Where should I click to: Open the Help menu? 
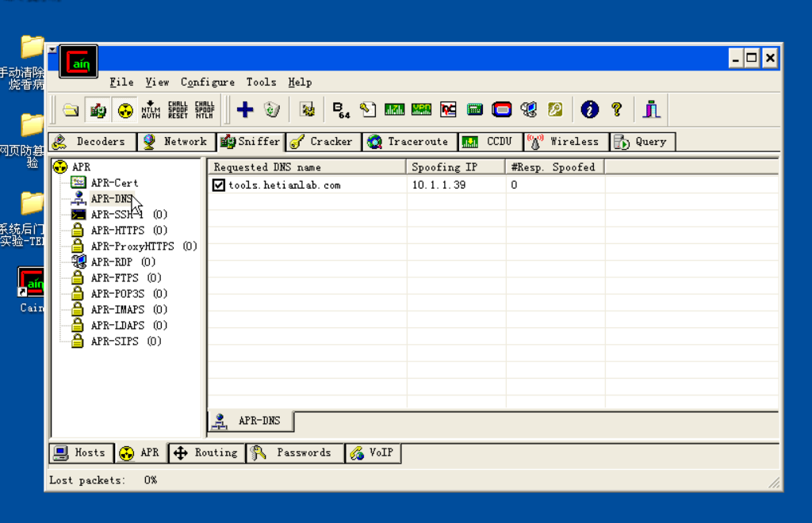tap(300, 82)
